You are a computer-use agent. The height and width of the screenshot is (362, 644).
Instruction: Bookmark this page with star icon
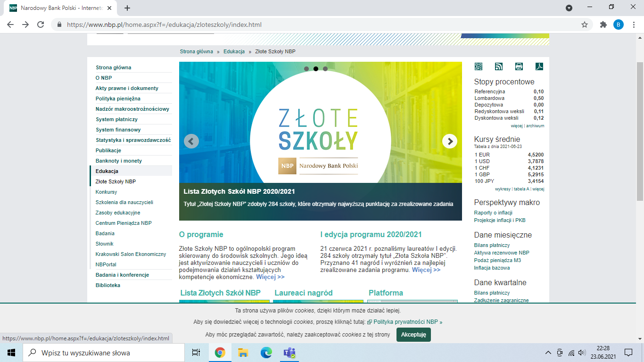point(585,25)
